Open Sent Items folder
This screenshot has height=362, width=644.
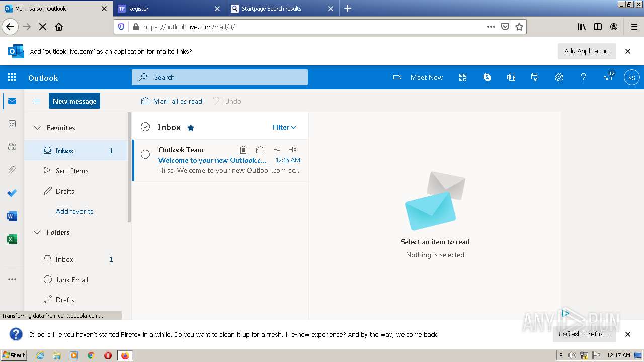[x=76, y=171]
